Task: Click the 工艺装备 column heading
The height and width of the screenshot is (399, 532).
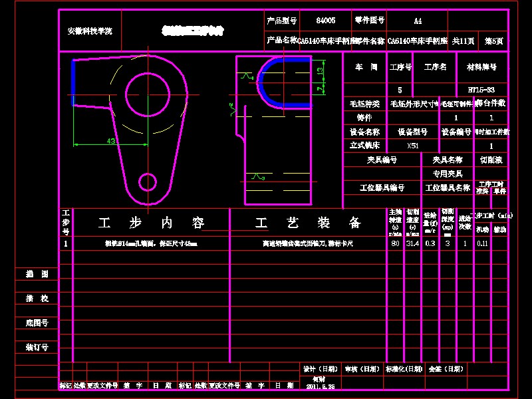Action: point(308,223)
